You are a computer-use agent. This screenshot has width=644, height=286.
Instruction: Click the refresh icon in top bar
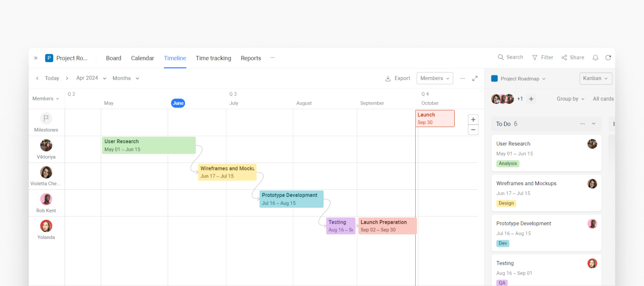tap(608, 57)
